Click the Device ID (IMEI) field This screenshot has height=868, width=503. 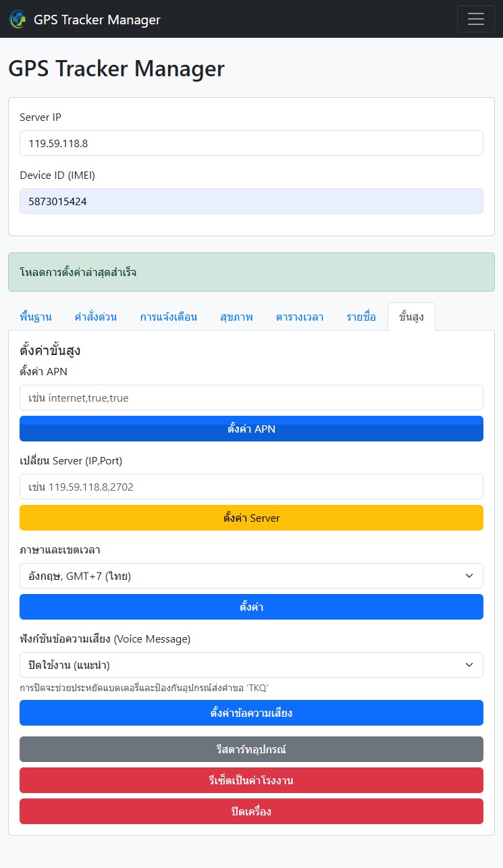click(251, 201)
